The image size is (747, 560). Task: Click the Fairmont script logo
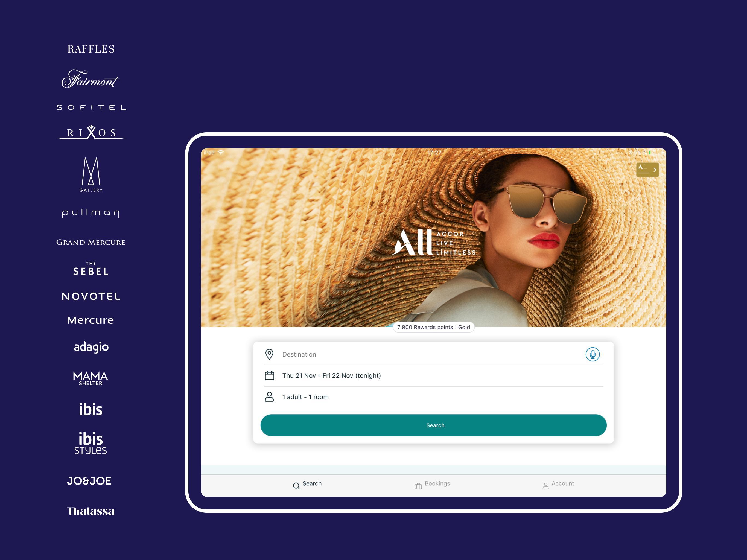coord(90,79)
